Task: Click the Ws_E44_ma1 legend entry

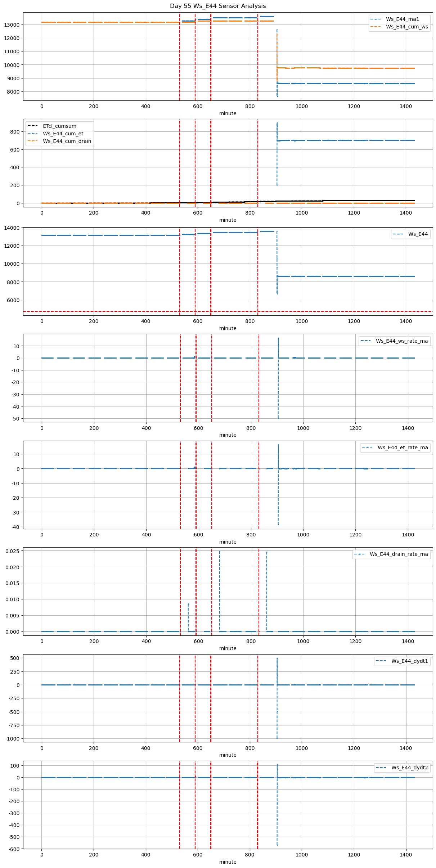Action: pyautogui.click(x=402, y=19)
